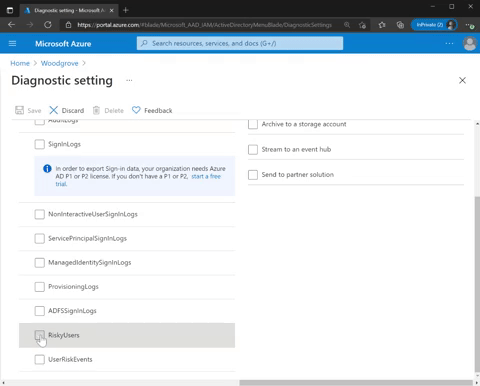
Task: Click the Search resources input box
Action: pyautogui.click(x=240, y=43)
